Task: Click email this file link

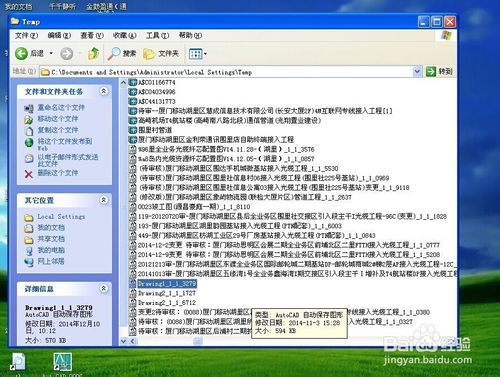Action: [x=68, y=160]
